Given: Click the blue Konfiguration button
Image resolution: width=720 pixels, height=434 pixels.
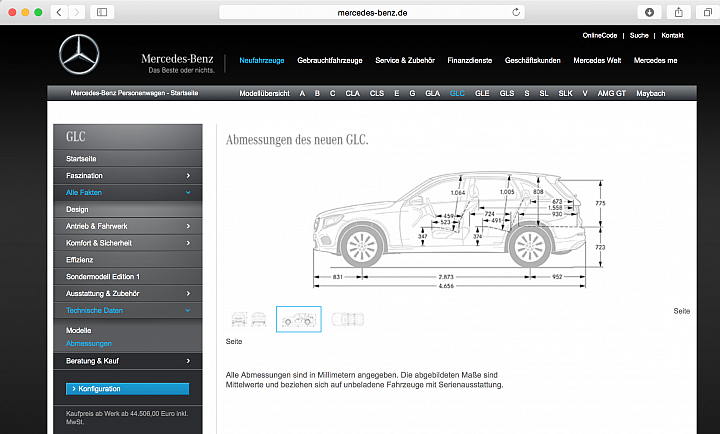Looking at the screenshot, I should pos(127,389).
